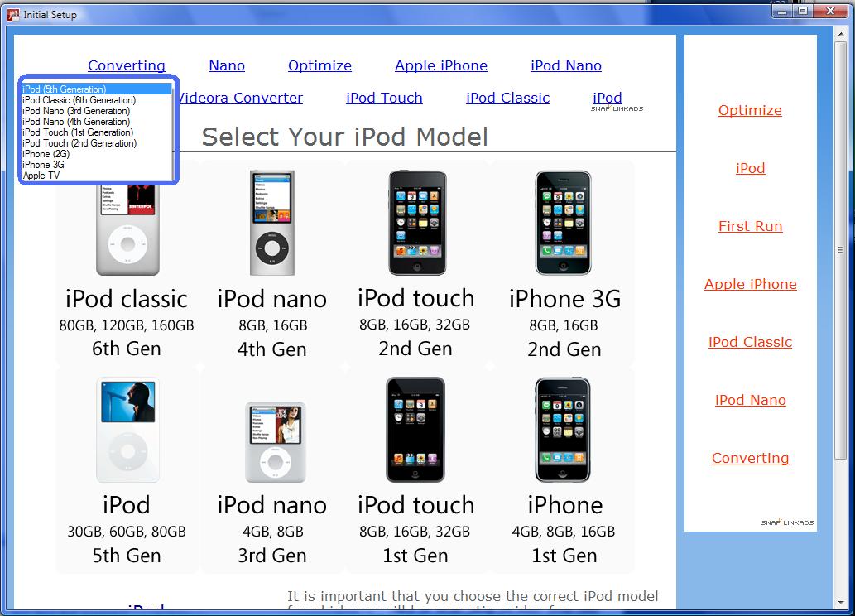Open the red iPod sidebar link

pos(751,168)
